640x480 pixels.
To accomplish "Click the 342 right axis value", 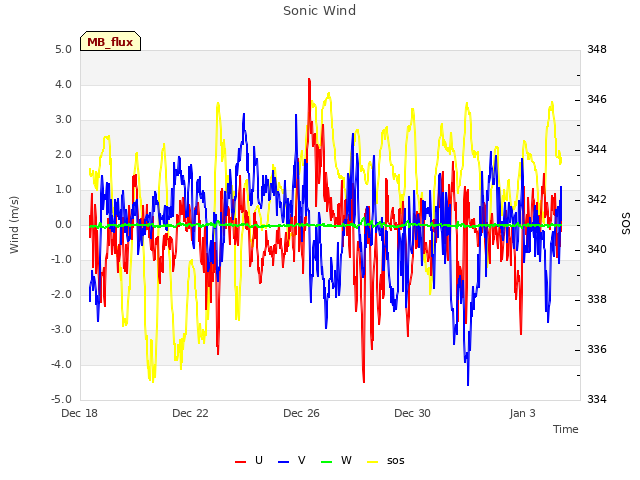I will click(597, 200).
